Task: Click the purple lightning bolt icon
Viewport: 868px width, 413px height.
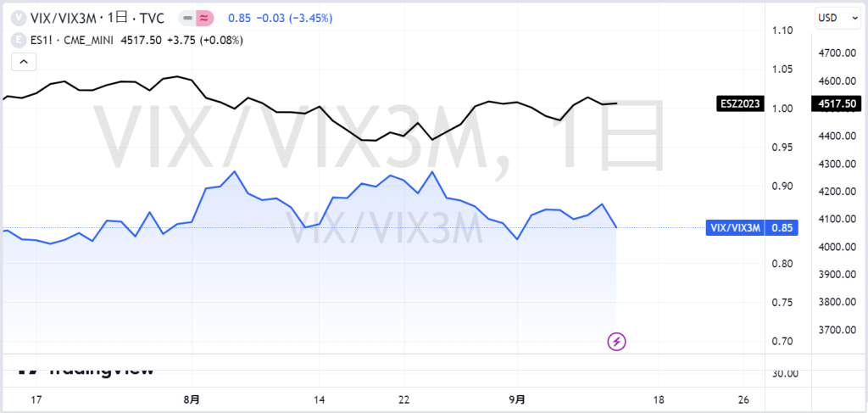Action: point(617,342)
